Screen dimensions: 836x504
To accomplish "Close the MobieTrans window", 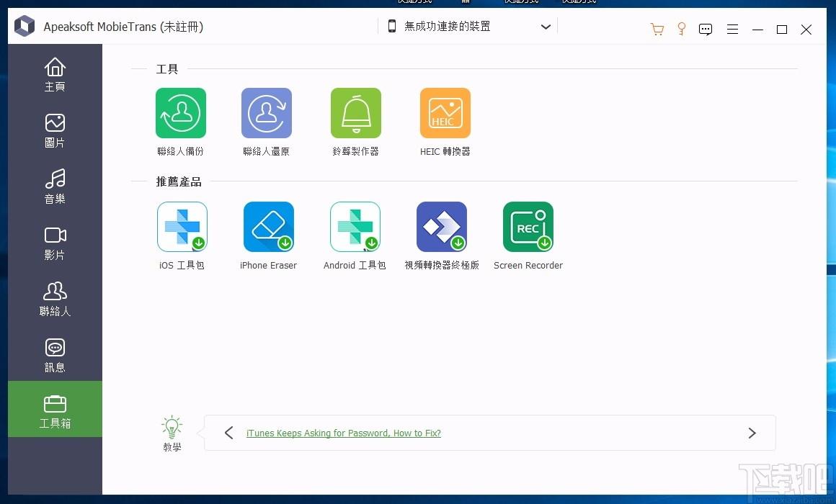I will tap(806, 30).
